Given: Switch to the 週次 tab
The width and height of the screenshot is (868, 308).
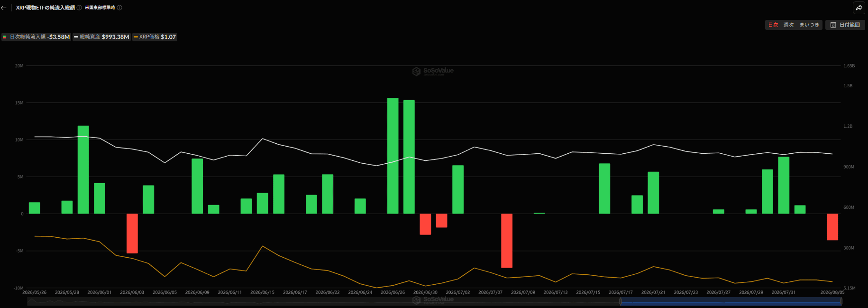Looking at the screenshot, I should tap(788, 25).
